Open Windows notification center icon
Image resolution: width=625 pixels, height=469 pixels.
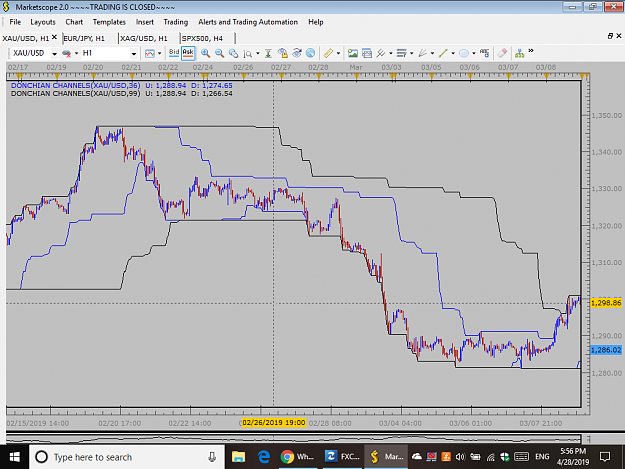(x=605, y=457)
